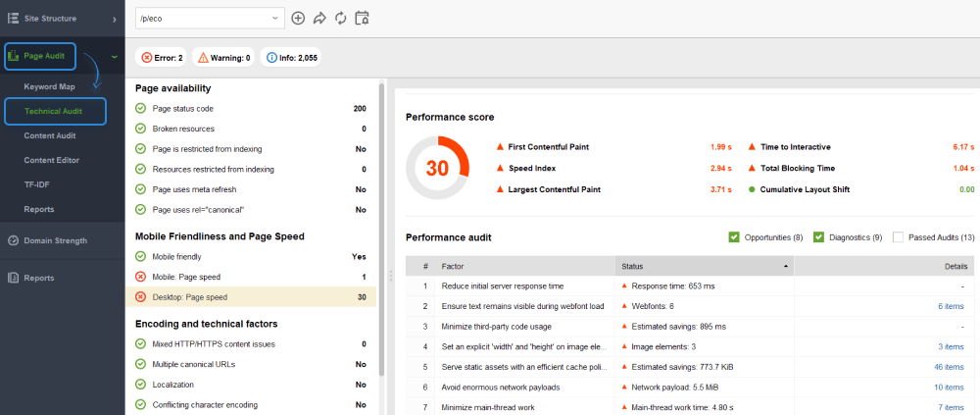This screenshot has width=980, height=415.
Task: Open the 6 items webfont details link
Action: [951, 306]
